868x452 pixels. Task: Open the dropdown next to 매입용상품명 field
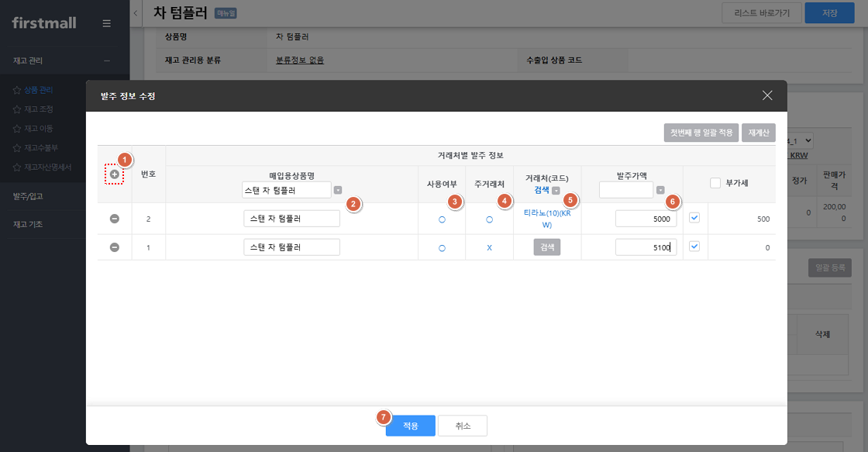tap(338, 190)
